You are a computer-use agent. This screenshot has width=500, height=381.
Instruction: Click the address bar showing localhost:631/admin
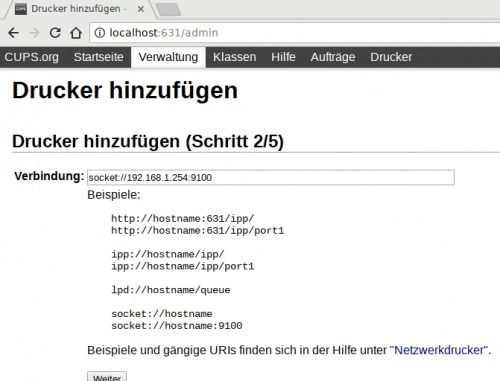[295, 33]
